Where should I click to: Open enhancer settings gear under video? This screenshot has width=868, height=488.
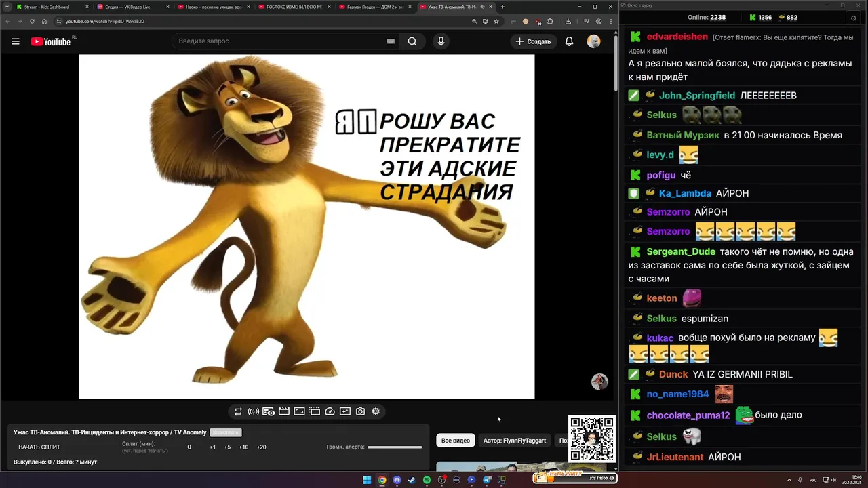pyautogui.click(x=376, y=411)
